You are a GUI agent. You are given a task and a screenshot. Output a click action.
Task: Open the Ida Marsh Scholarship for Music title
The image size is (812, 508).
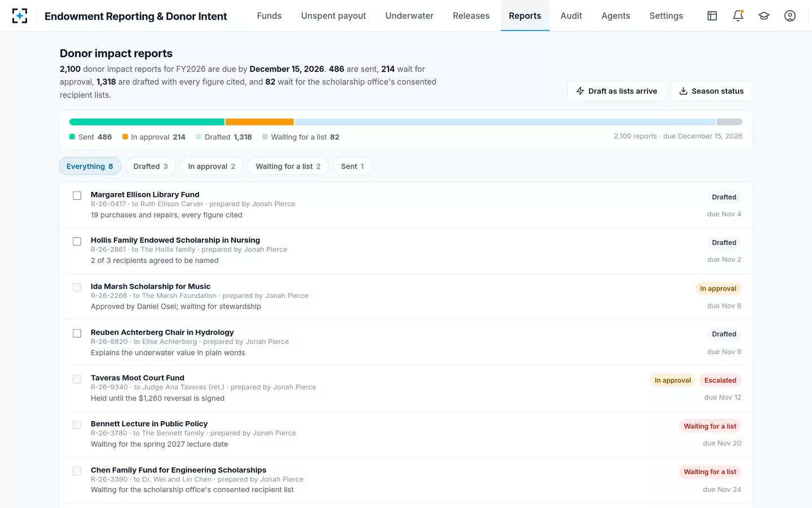click(x=151, y=286)
